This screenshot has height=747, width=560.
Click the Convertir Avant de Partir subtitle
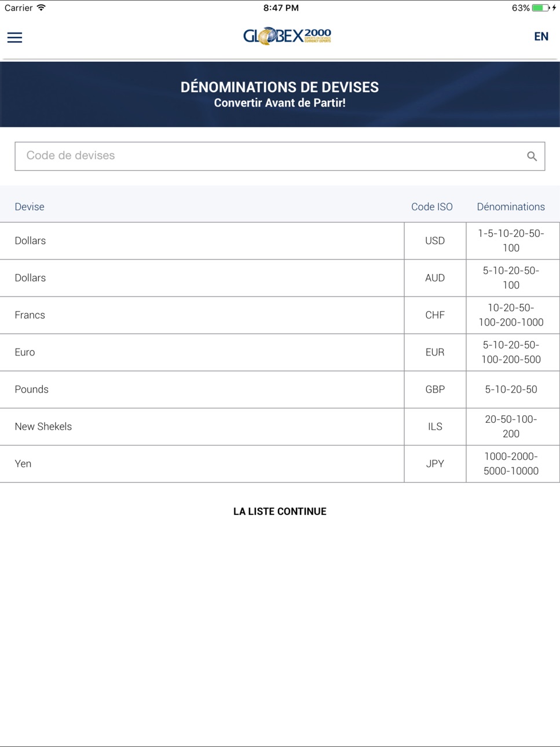pyautogui.click(x=280, y=103)
